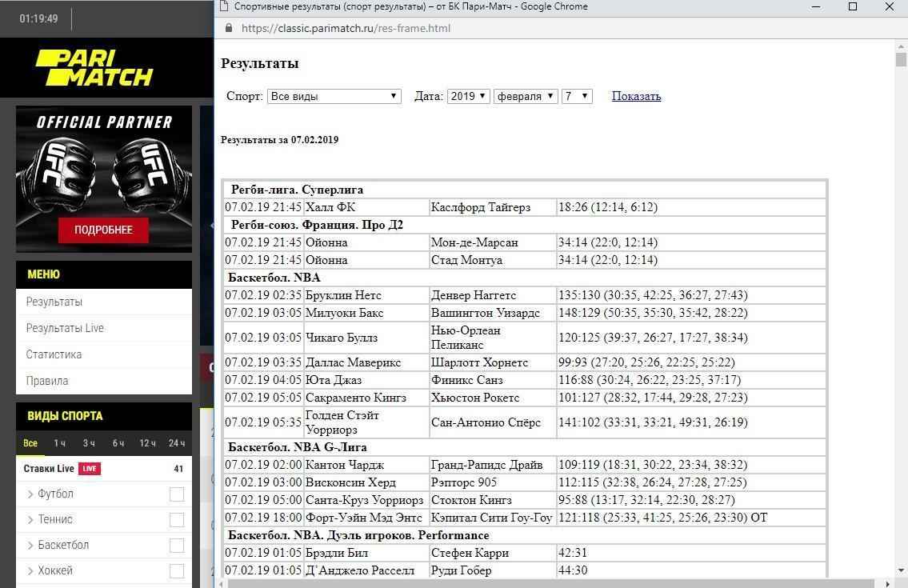908x588 pixels.
Task: Click the scrollbar up arrow
Action: click(901, 46)
